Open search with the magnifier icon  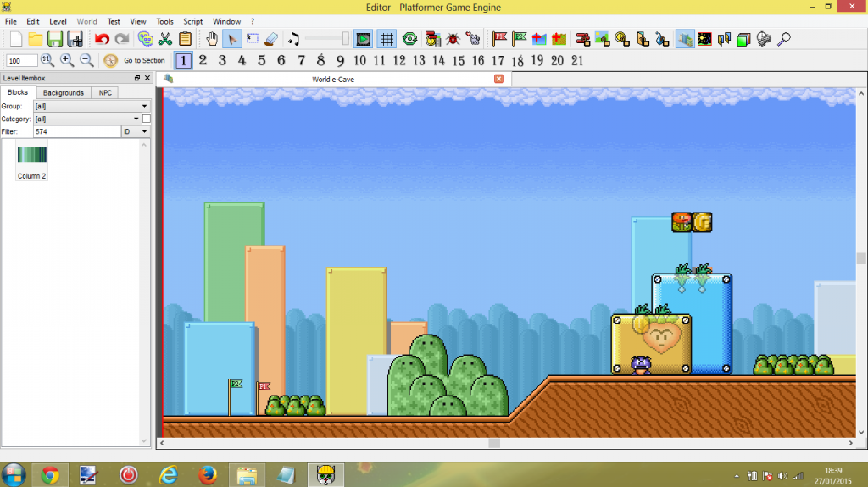[784, 39]
